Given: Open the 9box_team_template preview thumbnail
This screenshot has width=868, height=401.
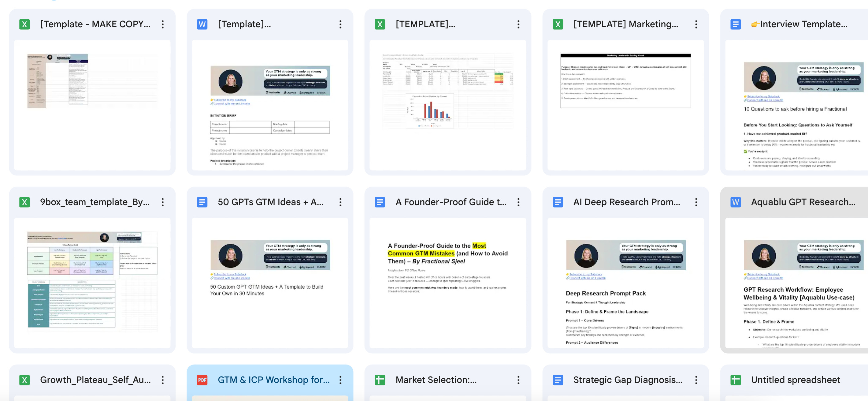Looking at the screenshot, I should pos(92,283).
